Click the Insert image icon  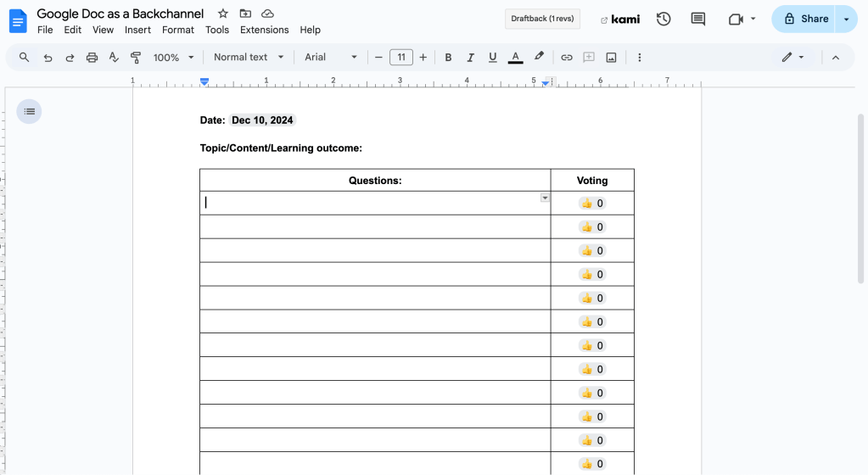tap(611, 58)
